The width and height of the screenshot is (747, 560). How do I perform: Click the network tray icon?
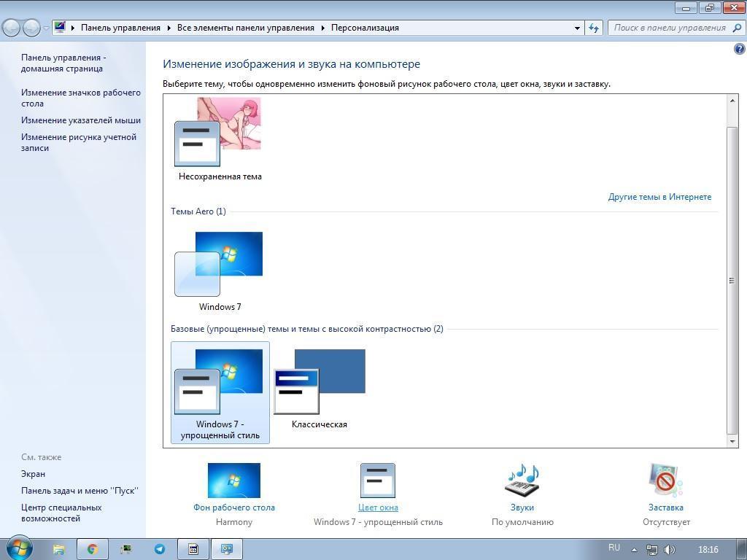[x=651, y=550]
